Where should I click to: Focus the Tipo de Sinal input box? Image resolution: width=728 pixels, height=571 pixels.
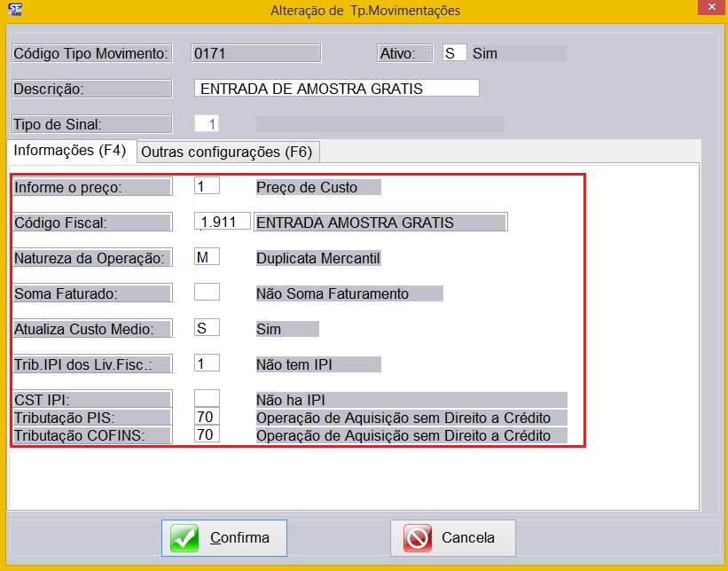tap(207, 124)
